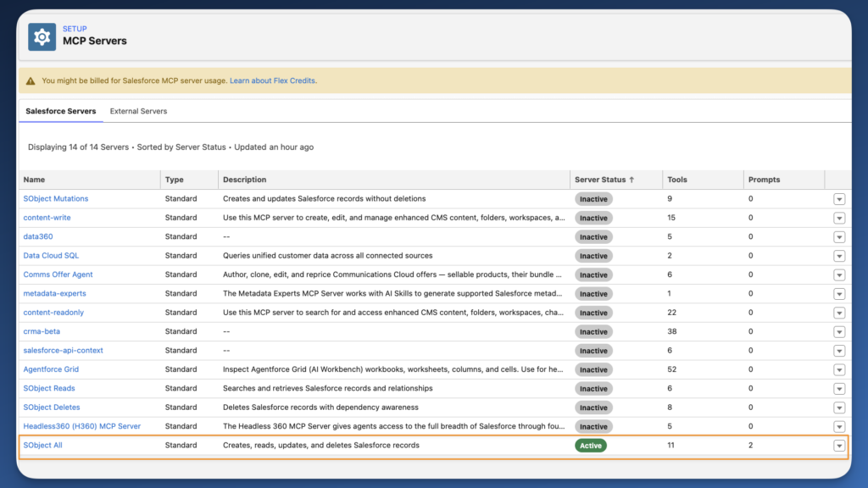Open the Learn about Flex Credits link
868x488 pixels.
tap(272, 80)
